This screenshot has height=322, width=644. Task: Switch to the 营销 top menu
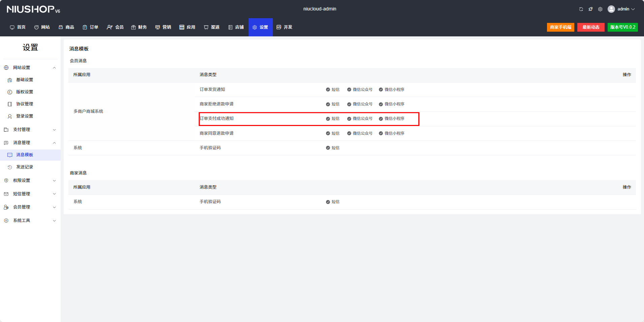pos(163,27)
